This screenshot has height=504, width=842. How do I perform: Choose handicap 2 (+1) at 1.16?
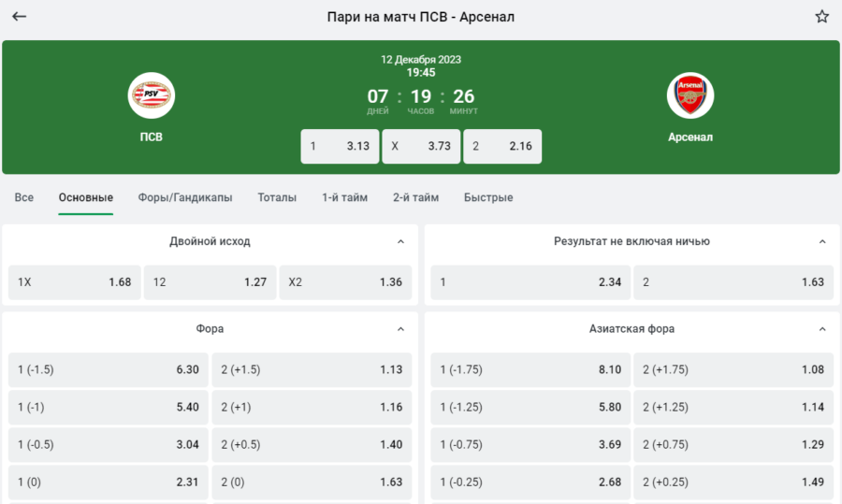[312, 408]
